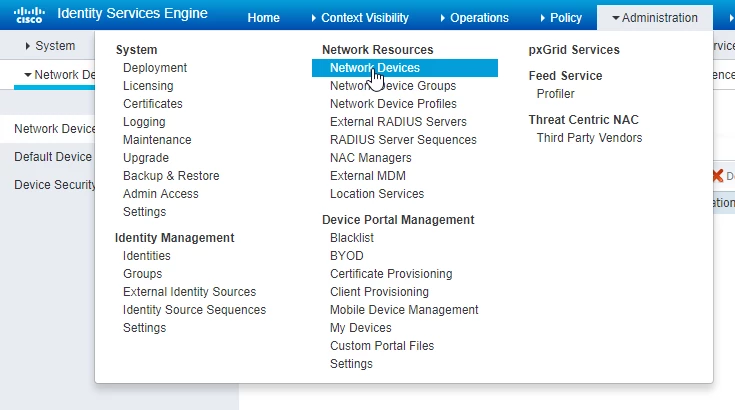This screenshot has height=410, width=735.
Task: Open Blacklist portal page
Action: (352, 238)
